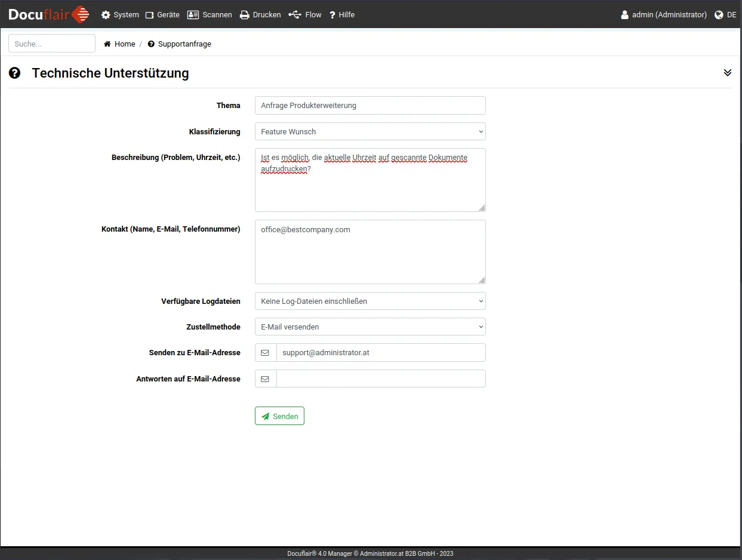Click the question icon next to Supportanfrage breadcrumb
Screen dimensions: 742x560
click(x=151, y=44)
